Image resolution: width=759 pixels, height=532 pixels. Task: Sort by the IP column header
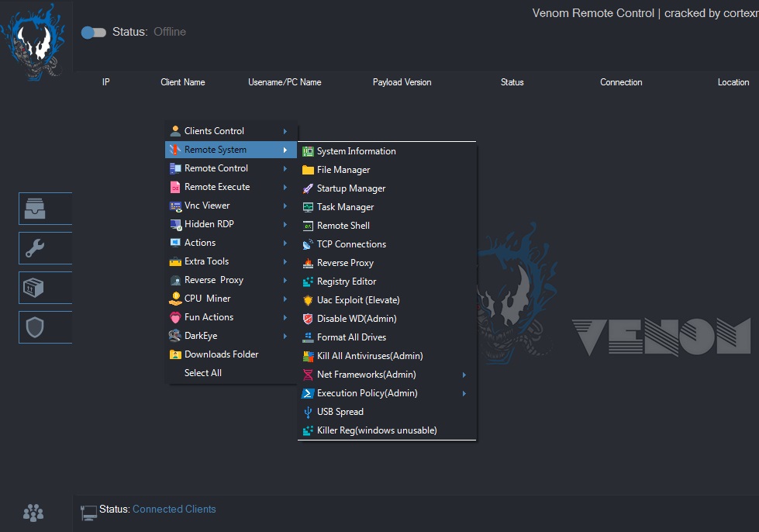[x=106, y=82]
